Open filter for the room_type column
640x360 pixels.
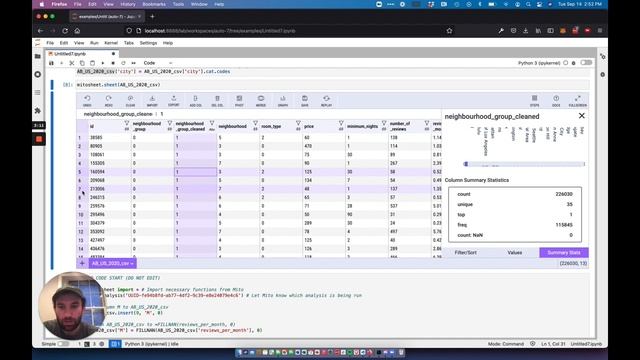[x=298, y=123]
